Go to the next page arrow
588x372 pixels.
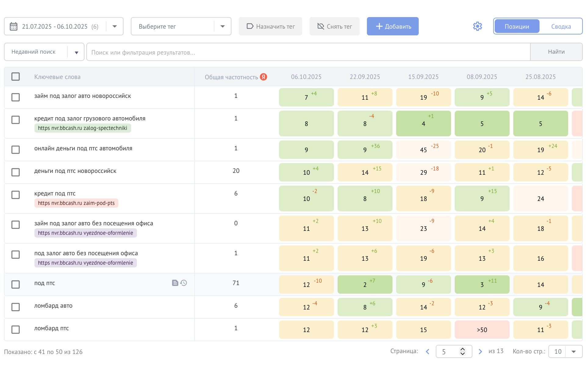[480, 352]
